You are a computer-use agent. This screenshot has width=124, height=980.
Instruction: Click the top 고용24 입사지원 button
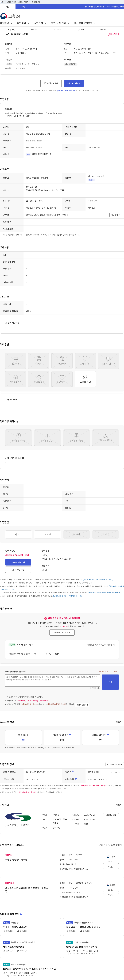pos(73,83)
